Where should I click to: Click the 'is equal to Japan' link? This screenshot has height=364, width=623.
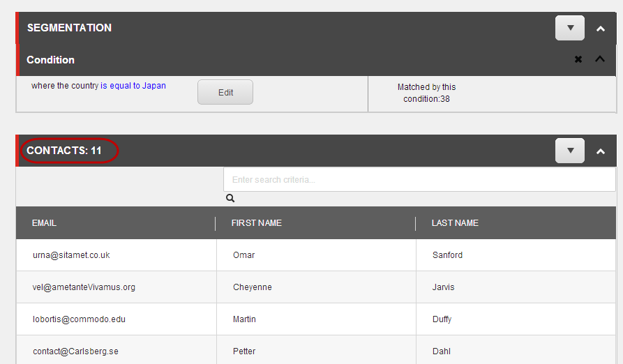point(133,86)
